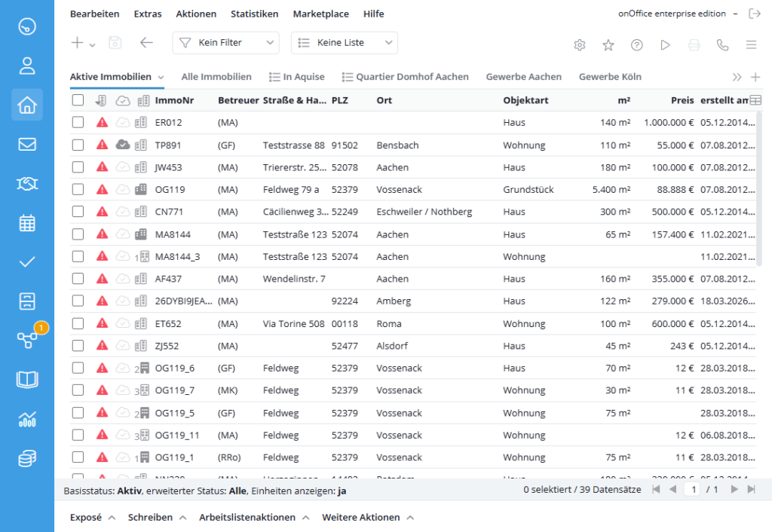The image size is (772, 532).
Task: Open the email envelope icon in sidebar
Action: (27, 144)
